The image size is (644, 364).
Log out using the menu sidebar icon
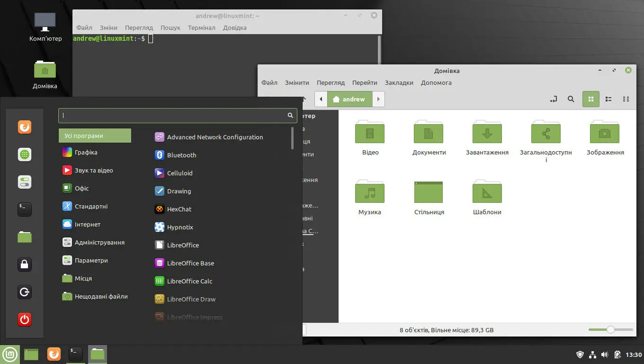point(25,292)
